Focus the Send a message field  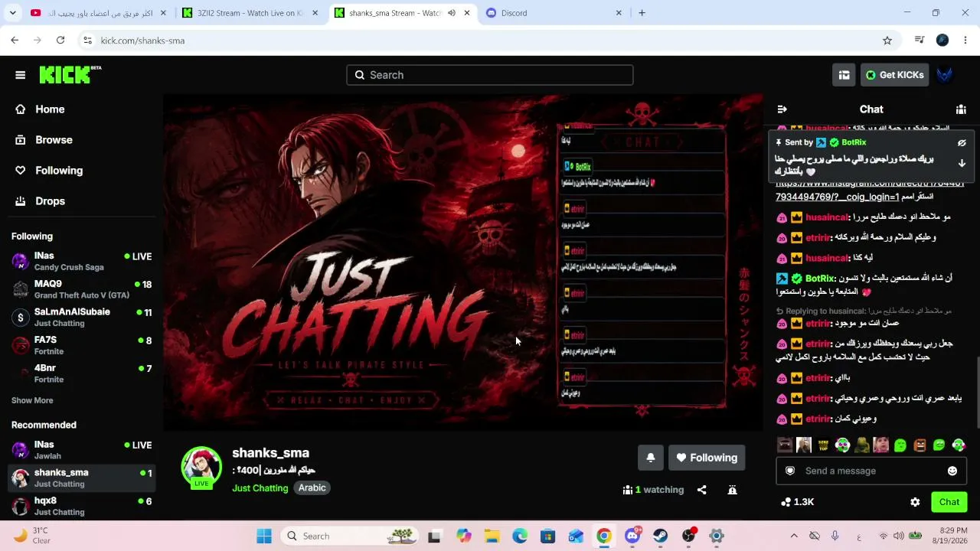[x=871, y=471]
